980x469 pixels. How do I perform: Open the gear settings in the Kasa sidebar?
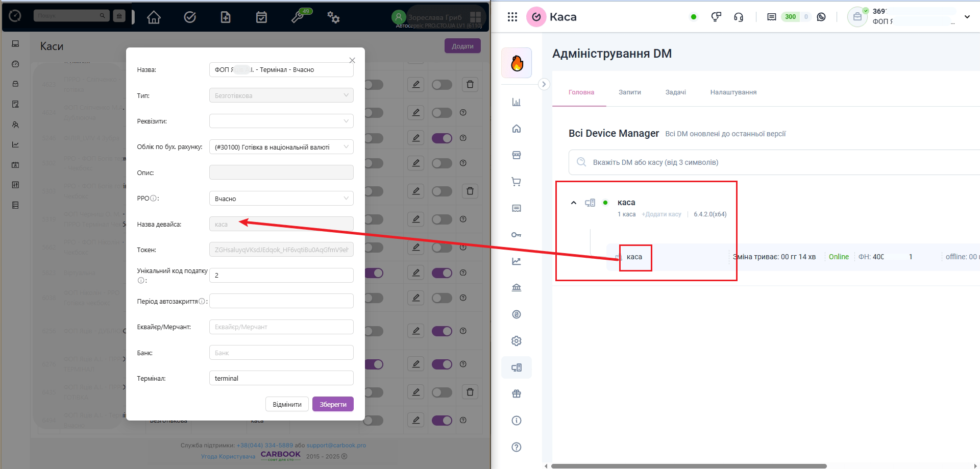tap(516, 341)
